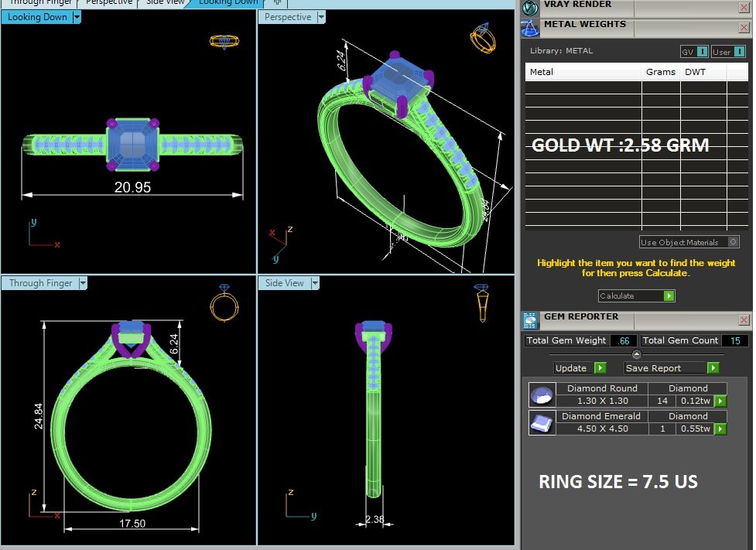Image resolution: width=756 pixels, height=550 pixels.
Task: Click the Diamond Emerald gem thumbnail
Action: click(x=541, y=422)
